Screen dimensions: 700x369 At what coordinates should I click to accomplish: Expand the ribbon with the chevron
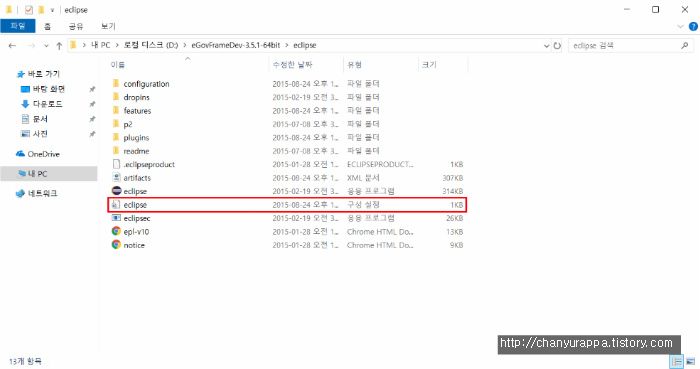pos(680,26)
